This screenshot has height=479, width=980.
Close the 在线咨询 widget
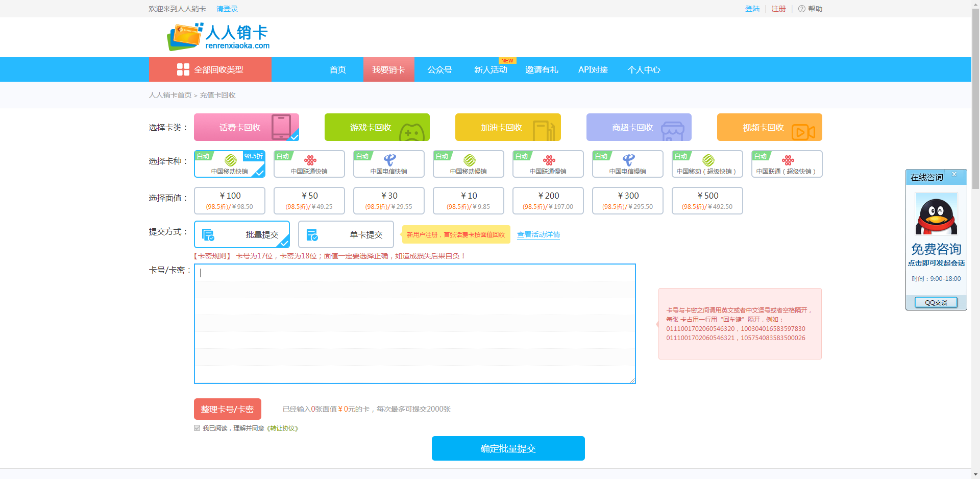click(x=954, y=175)
